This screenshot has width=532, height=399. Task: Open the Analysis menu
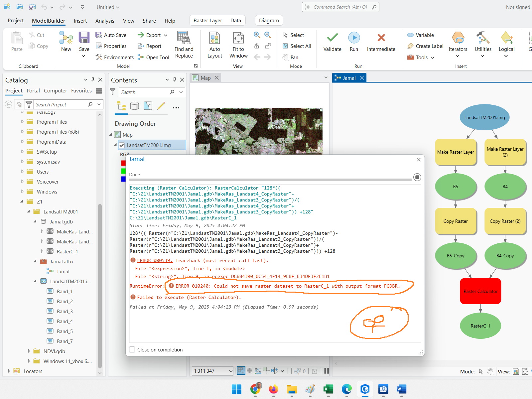(105, 21)
